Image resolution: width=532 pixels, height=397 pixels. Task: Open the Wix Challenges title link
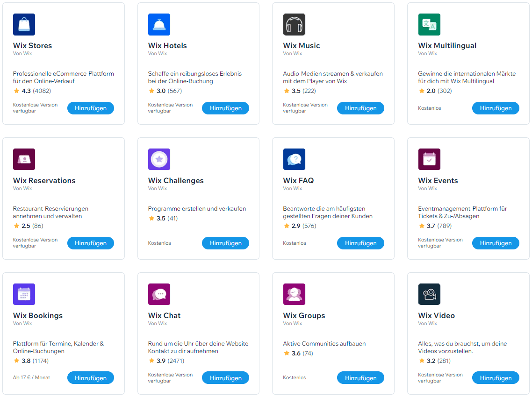click(176, 181)
